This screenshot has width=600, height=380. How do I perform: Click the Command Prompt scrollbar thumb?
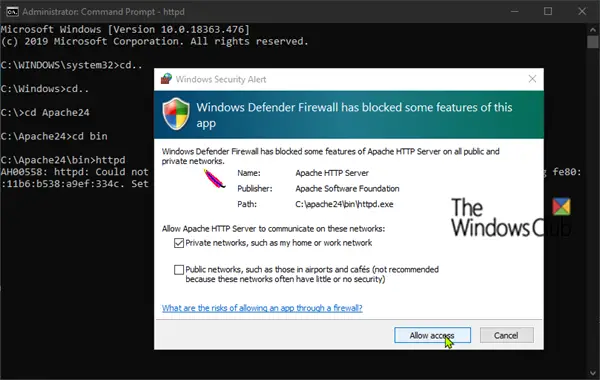(x=593, y=42)
